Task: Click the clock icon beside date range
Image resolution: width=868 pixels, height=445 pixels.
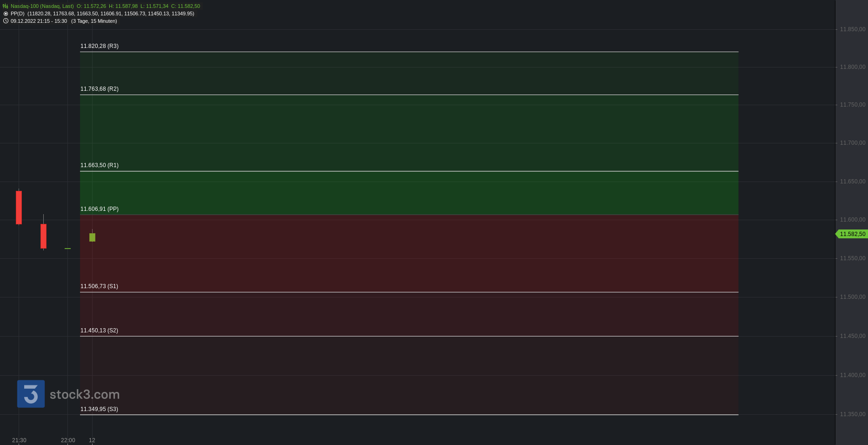Action: tap(6, 21)
